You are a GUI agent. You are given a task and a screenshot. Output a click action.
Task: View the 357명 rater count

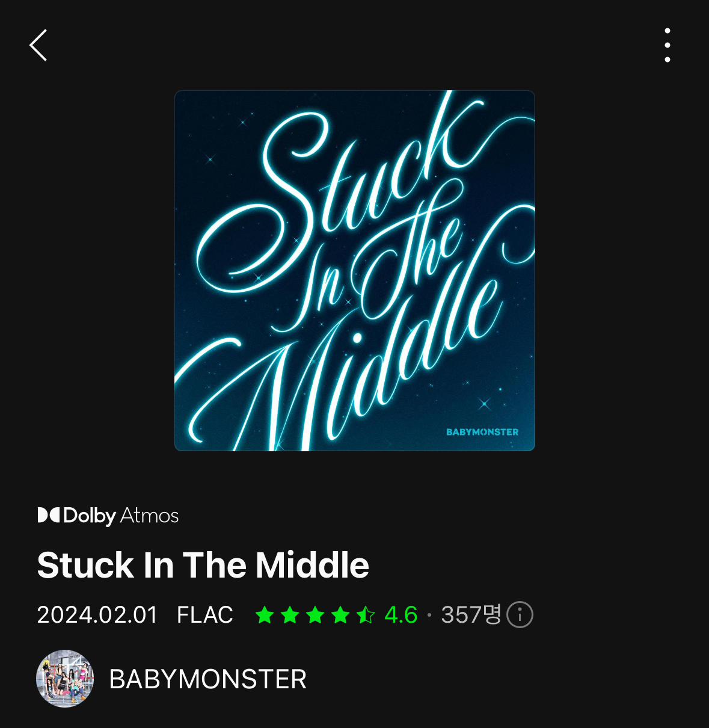tap(471, 615)
